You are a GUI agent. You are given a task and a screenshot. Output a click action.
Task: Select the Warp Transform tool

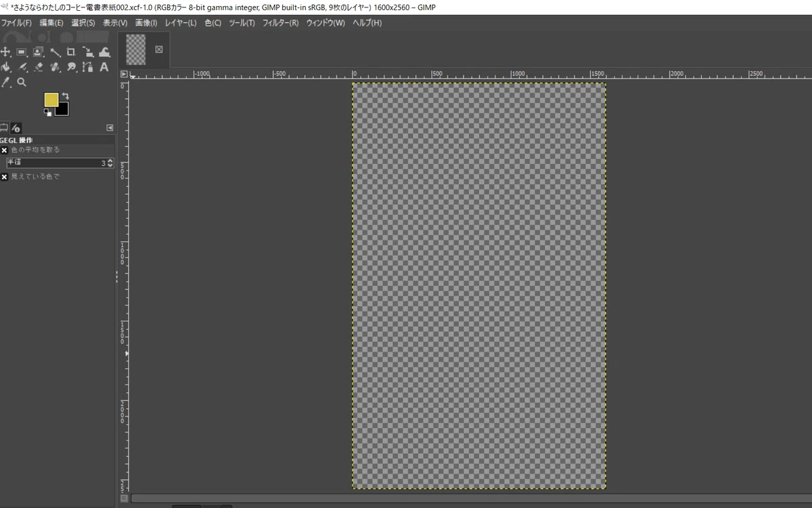coord(104,51)
